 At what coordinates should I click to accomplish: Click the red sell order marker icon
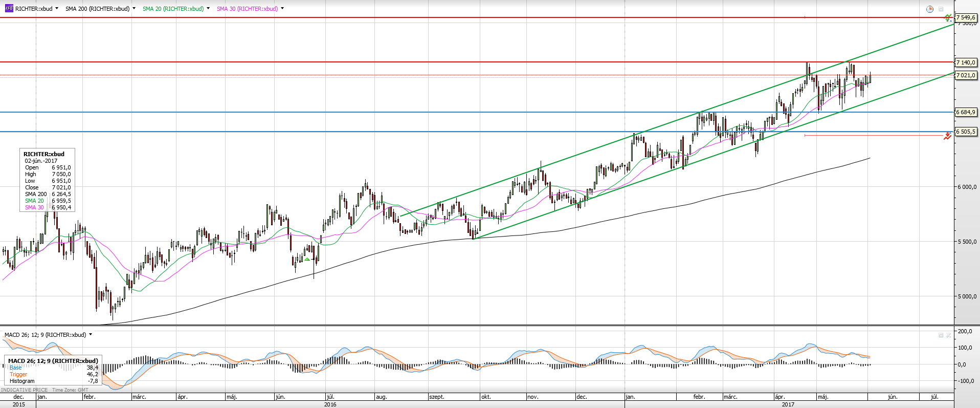coord(948,136)
